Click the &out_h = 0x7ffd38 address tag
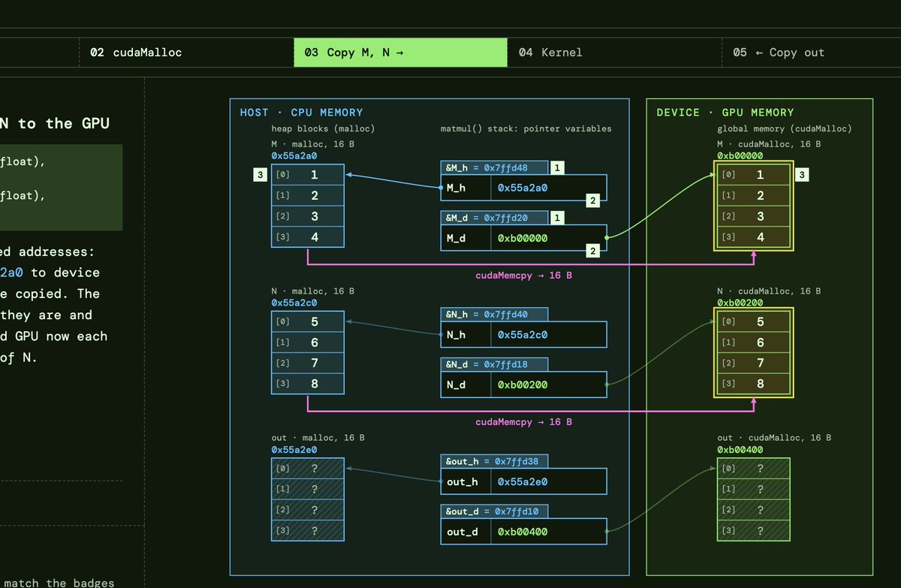The width and height of the screenshot is (901, 588). tap(494, 461)
